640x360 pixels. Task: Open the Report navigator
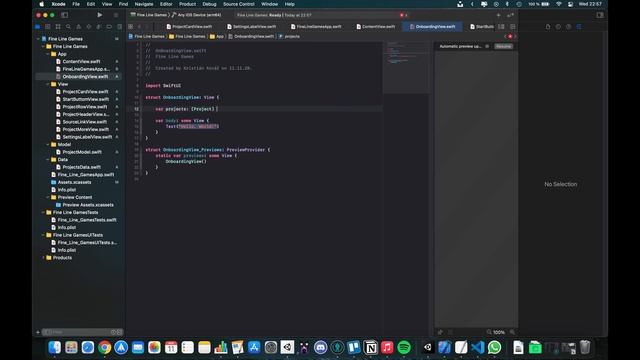coord(119,27)
